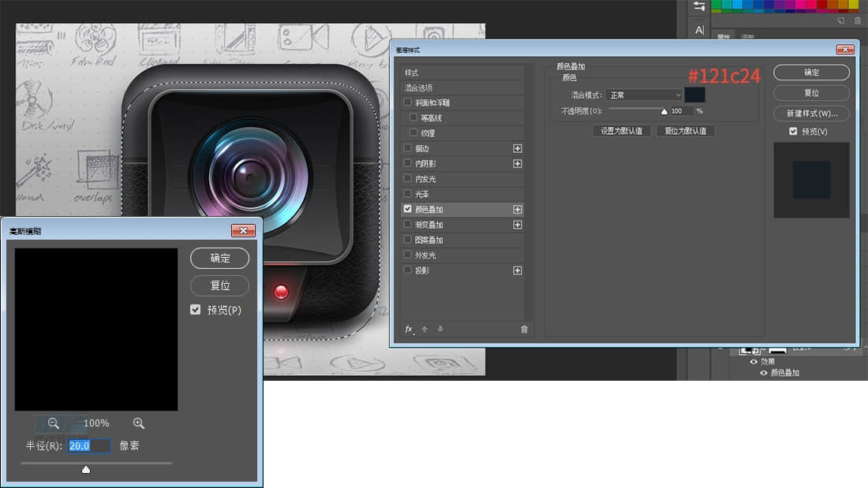Click the opacity value field showing 100
Image resolution: width=868 pixels, height=488 pixels.
point(682,110)
